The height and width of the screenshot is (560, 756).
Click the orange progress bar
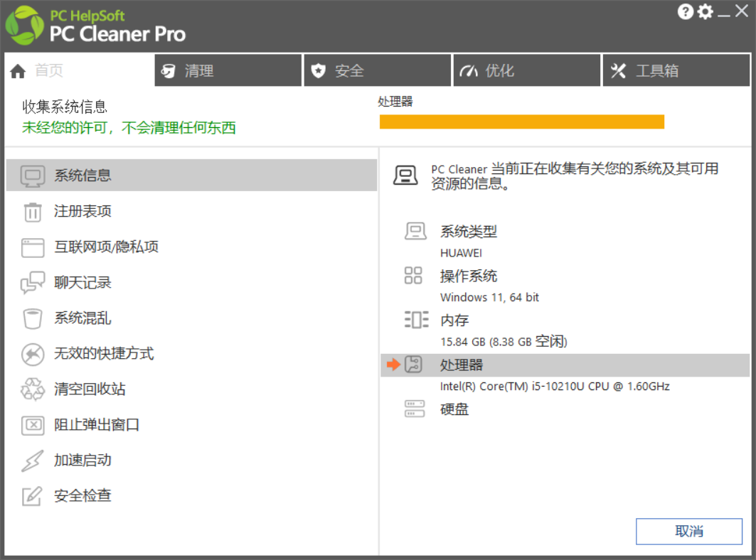pos(521,122)
